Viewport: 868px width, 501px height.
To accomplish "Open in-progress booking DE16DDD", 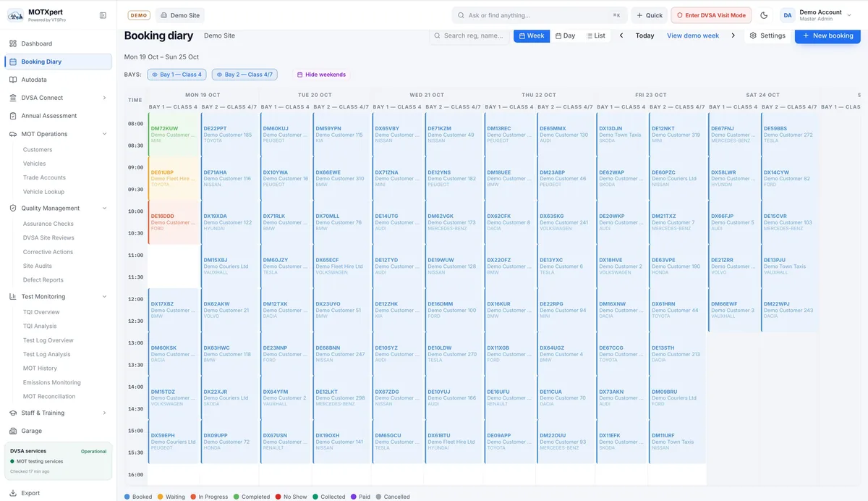I will [x=174, y=222].
